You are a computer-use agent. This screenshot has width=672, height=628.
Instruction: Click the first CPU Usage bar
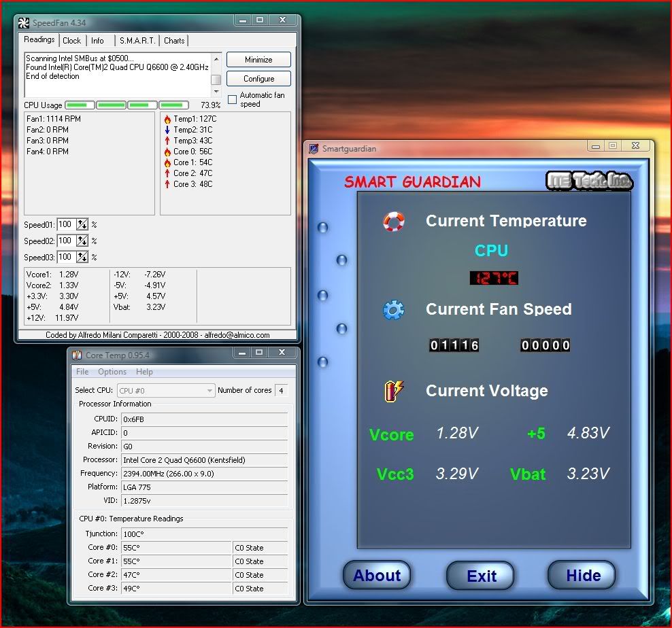point(80,105)
